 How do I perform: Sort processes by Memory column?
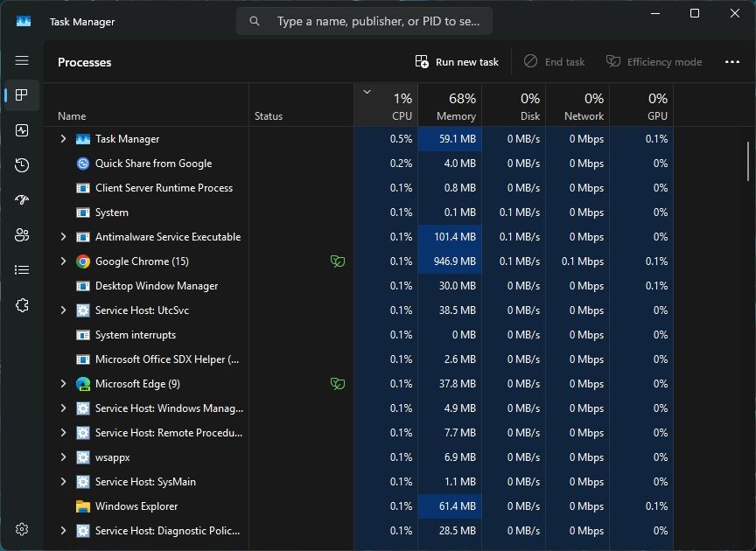450,106
